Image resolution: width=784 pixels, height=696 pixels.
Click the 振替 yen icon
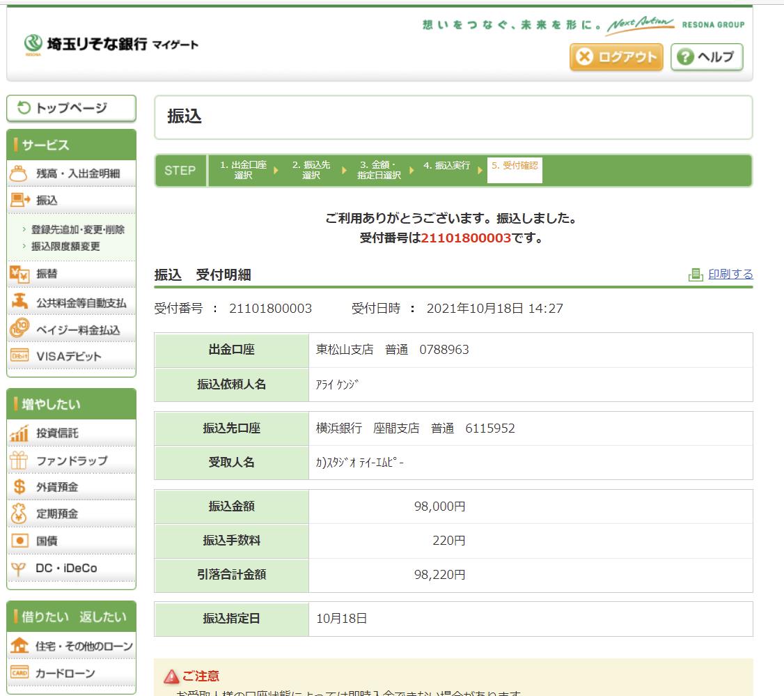19,274
